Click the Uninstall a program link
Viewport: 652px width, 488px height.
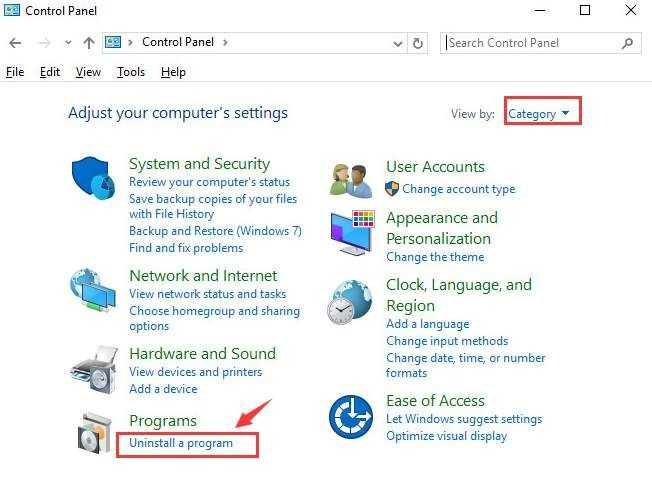click(x=181, y=443)
